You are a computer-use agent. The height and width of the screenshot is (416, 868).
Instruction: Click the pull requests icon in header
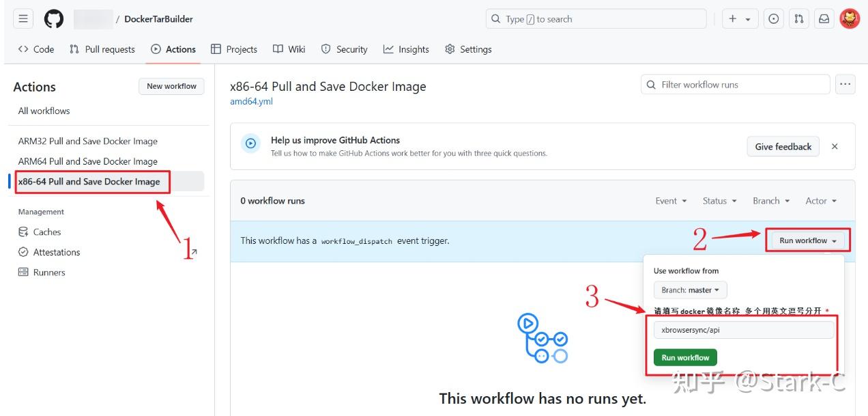point(798,18)
